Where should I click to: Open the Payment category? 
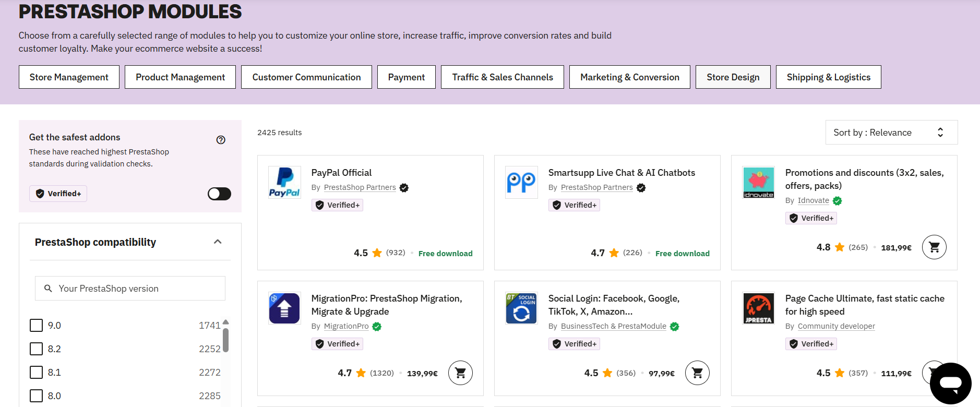(407, 77)
